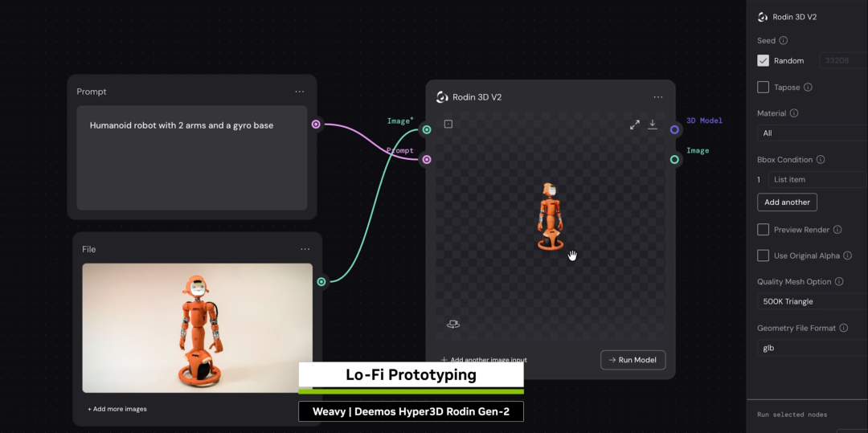Enable the Tapose checkbox
The image size is (868, 433).
[x=764, y=88]
